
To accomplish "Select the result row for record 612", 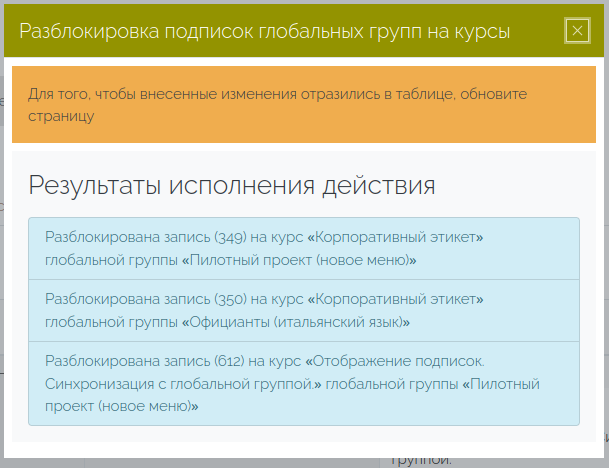I will pos(303,383).
